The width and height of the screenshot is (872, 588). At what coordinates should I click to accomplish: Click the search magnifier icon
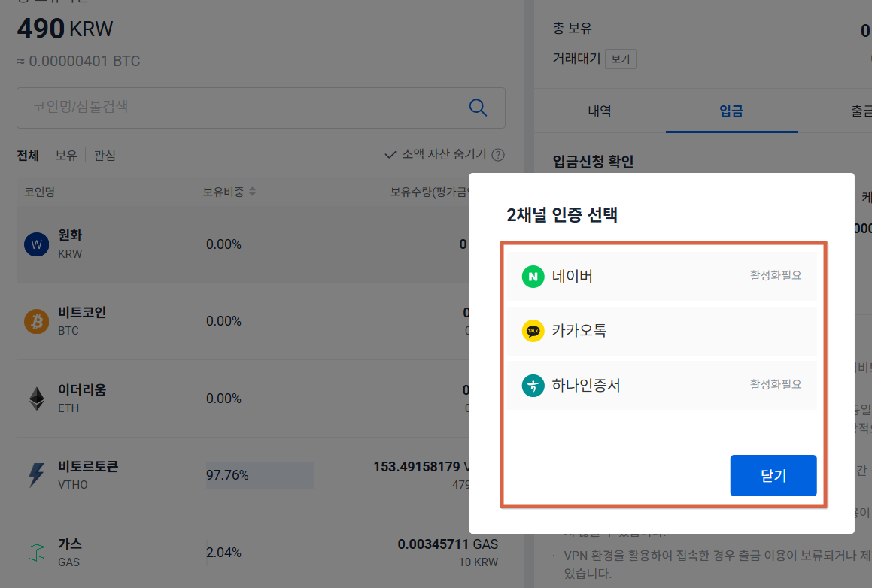[478, 108]
